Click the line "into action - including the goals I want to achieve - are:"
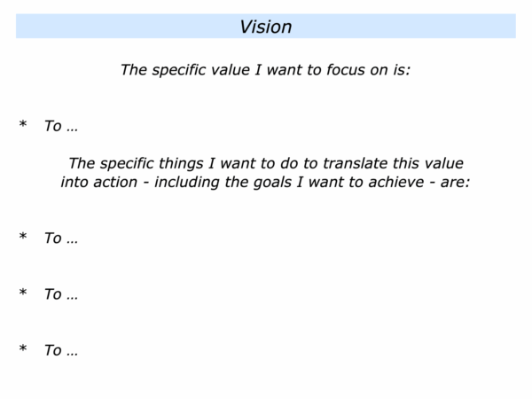This screenshot has height=399, width=532. click(x=265, y=182)
